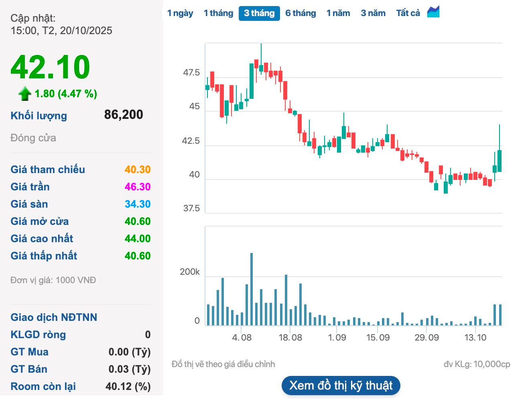Select the 1 ngày timeframe tab

[x=180, y=13]
